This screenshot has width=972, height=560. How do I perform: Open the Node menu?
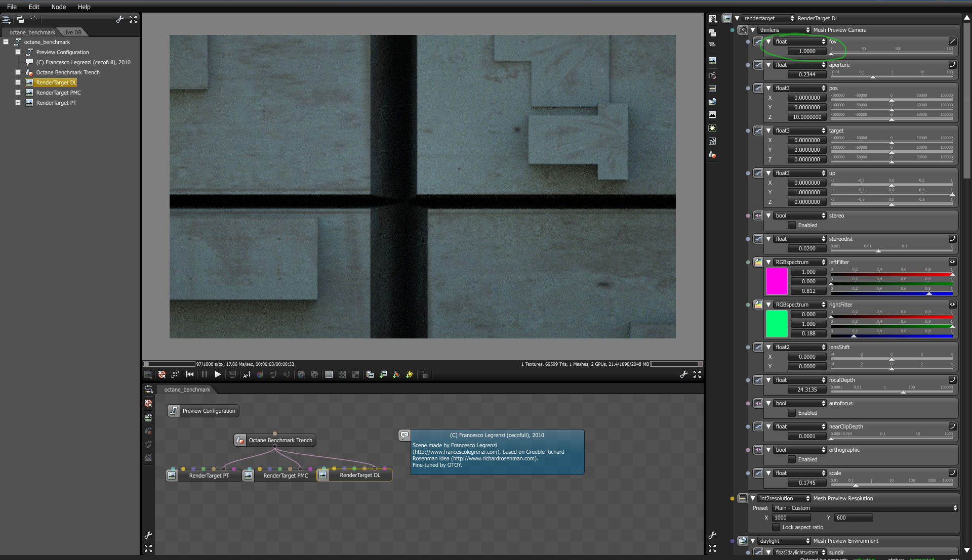tap(58, 7)
